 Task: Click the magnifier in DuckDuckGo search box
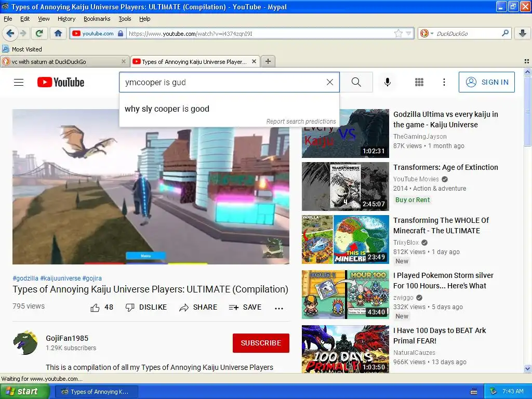[505, 33]
